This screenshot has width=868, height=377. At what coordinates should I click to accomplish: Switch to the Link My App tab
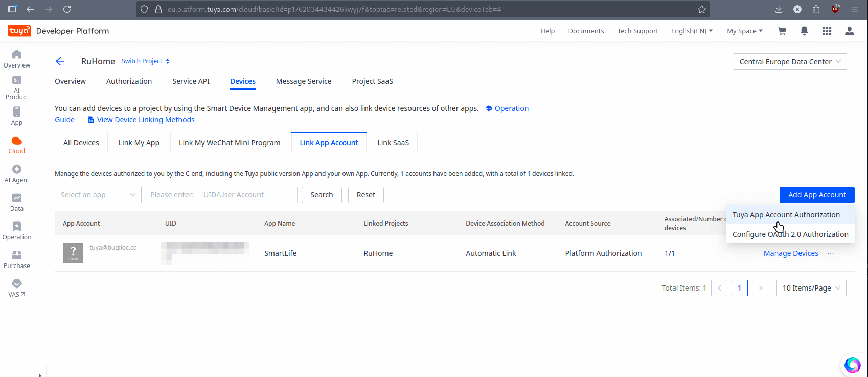click(139, 143)
